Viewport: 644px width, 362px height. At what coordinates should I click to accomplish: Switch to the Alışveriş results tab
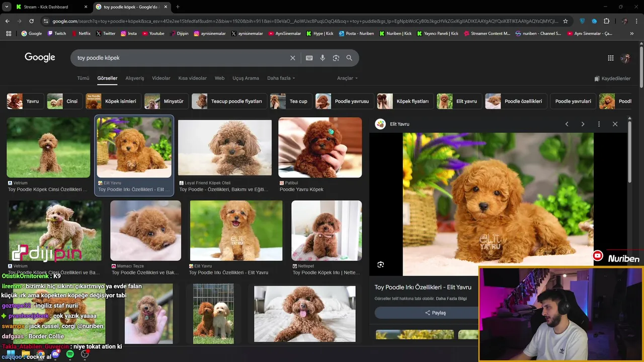tap(135, 78)
